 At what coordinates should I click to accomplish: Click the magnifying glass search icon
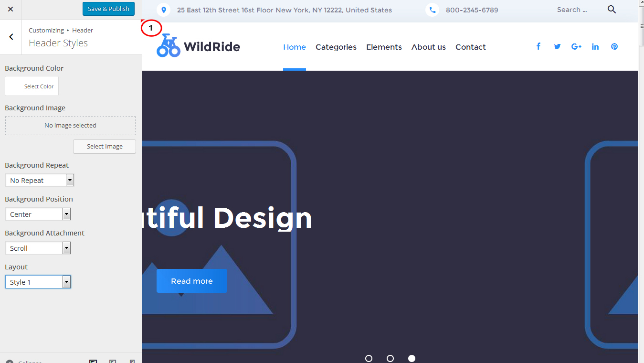coord(612,10)
